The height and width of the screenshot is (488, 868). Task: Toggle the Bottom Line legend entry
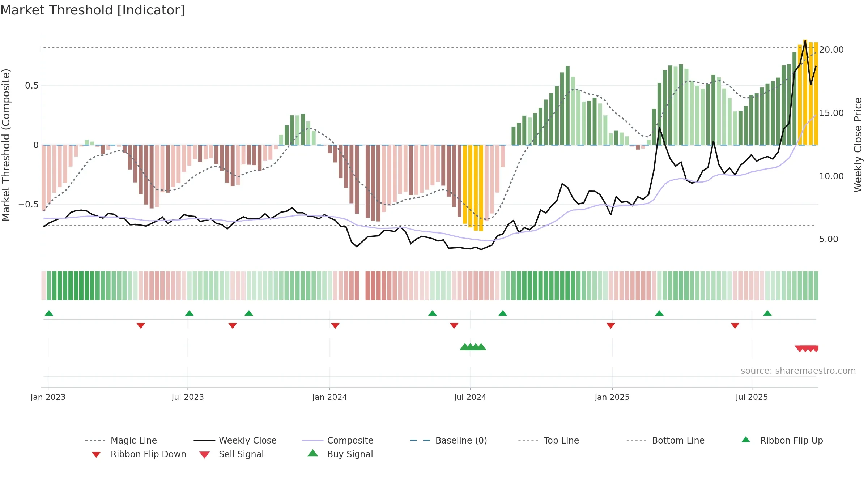click(x=665, y=440)
